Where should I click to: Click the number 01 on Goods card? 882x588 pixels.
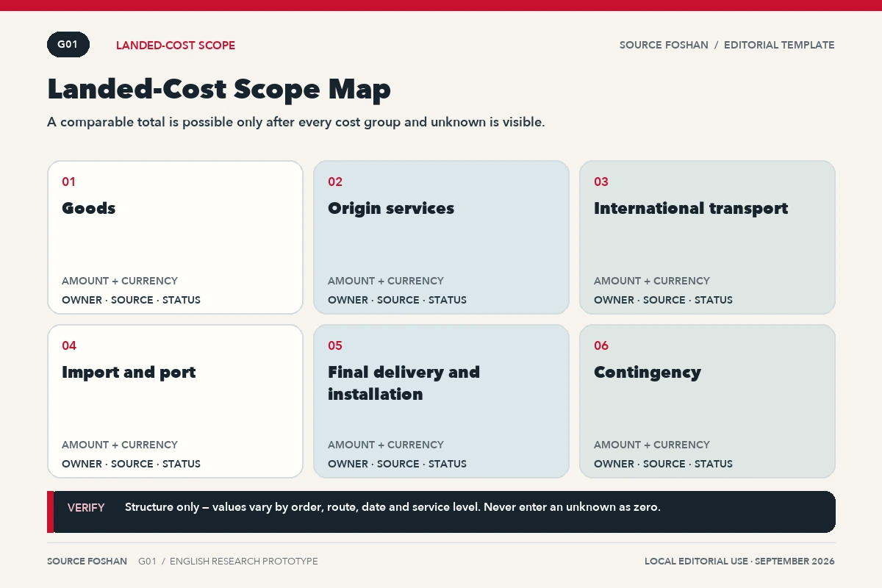[x=69, y=182]
